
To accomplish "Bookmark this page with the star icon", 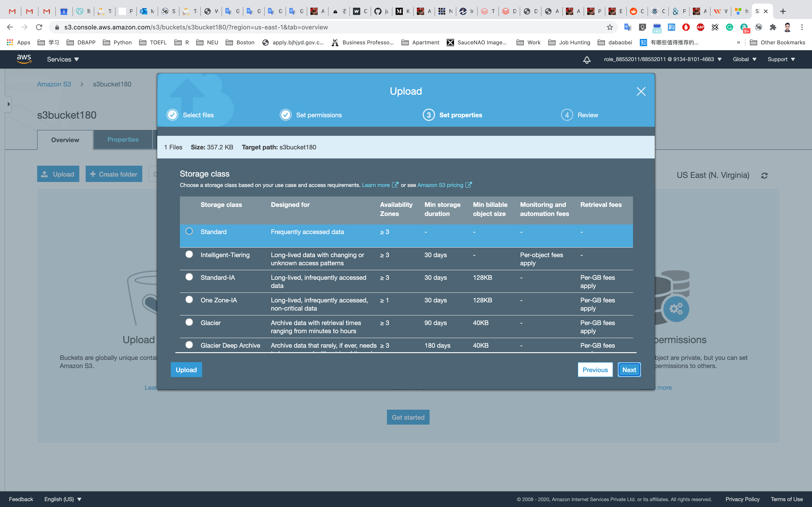I will tap(610, 27).
